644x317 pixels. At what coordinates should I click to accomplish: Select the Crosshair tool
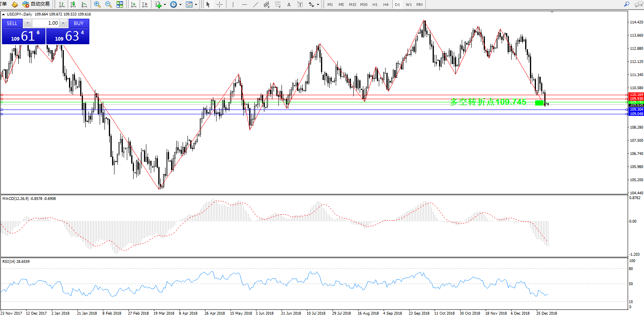click(219, 4)
